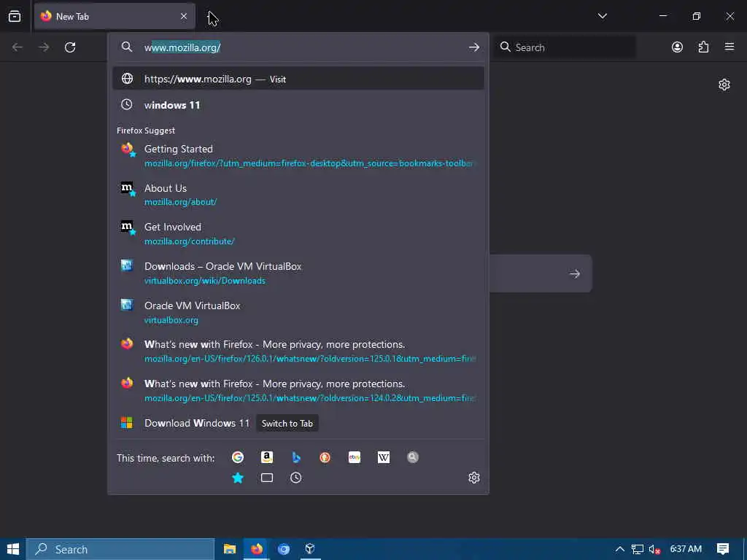The height and width of the screenshot is (560, 747).
Task: Search this time with Google
Action: (238, 458)
